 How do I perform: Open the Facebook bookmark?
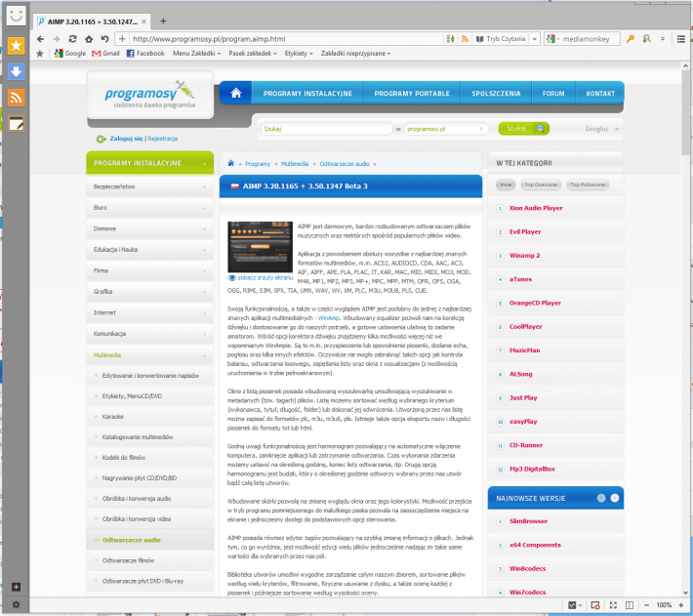[145, 54]
